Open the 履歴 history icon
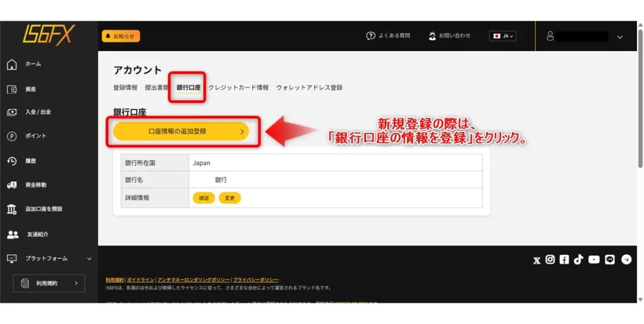This screenshot has height=324, width=644. pyautogui.click(x=12, y=161)
